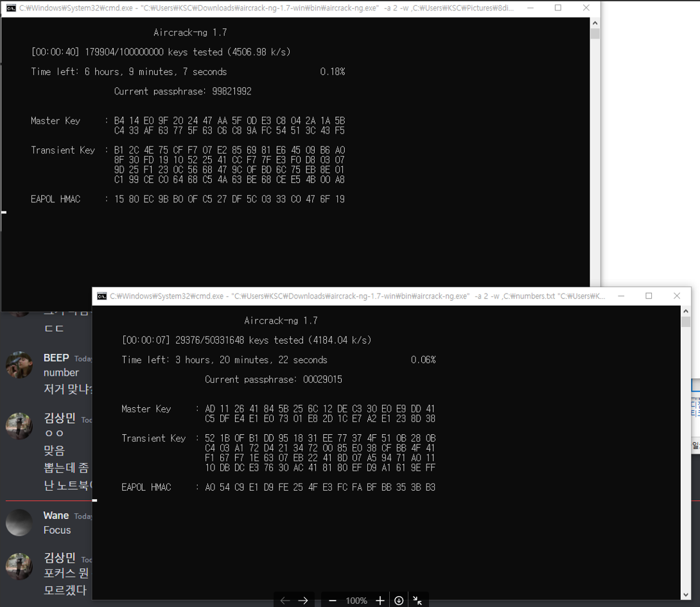
Task: Click 'Time left: 3 hours' text
Action: [225, 360]
